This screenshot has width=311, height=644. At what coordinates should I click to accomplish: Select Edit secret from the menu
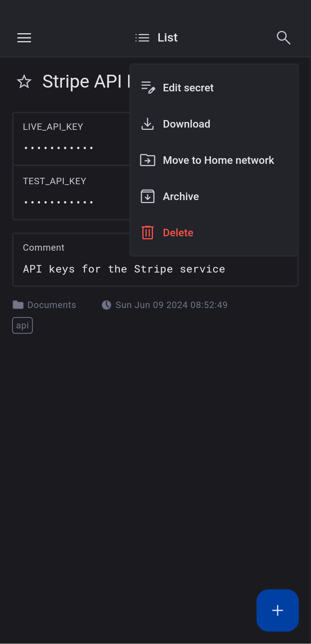188,88
